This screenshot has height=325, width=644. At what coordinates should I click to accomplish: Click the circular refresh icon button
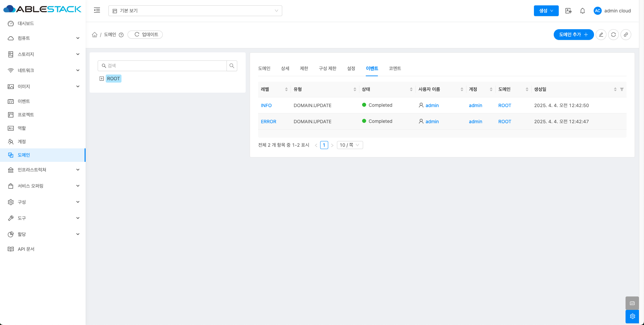click(613, 35)
